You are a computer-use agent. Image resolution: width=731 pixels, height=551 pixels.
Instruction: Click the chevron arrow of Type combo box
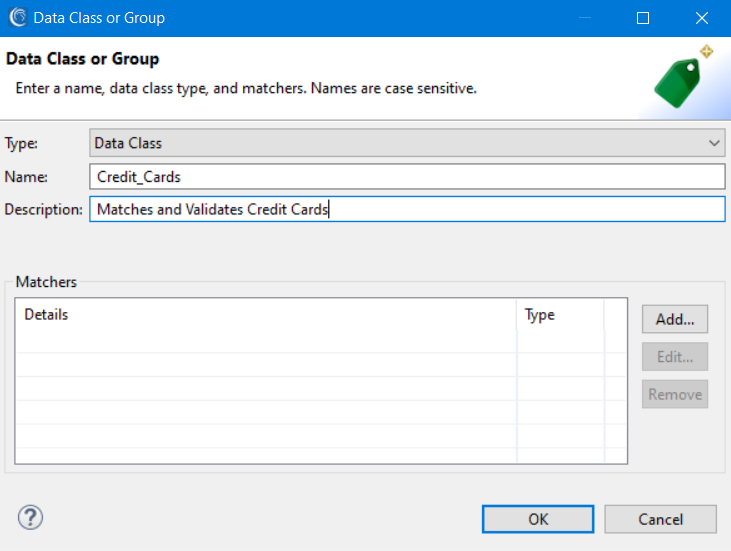coord(714,143)
